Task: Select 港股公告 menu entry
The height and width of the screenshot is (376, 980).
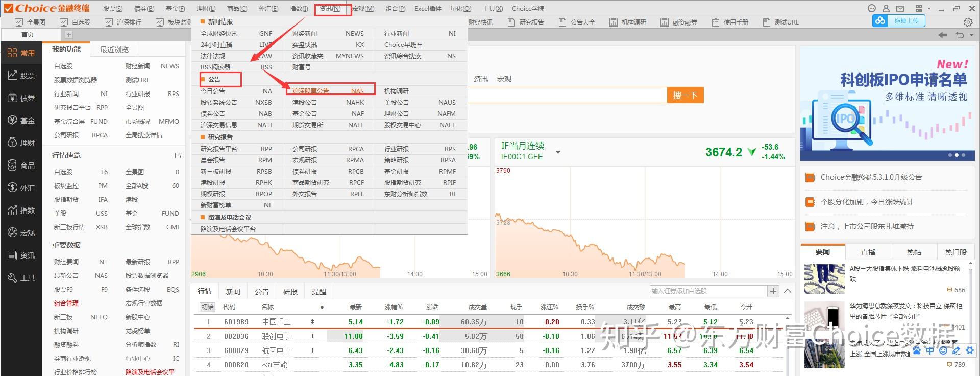Action: tap(329, 102)
